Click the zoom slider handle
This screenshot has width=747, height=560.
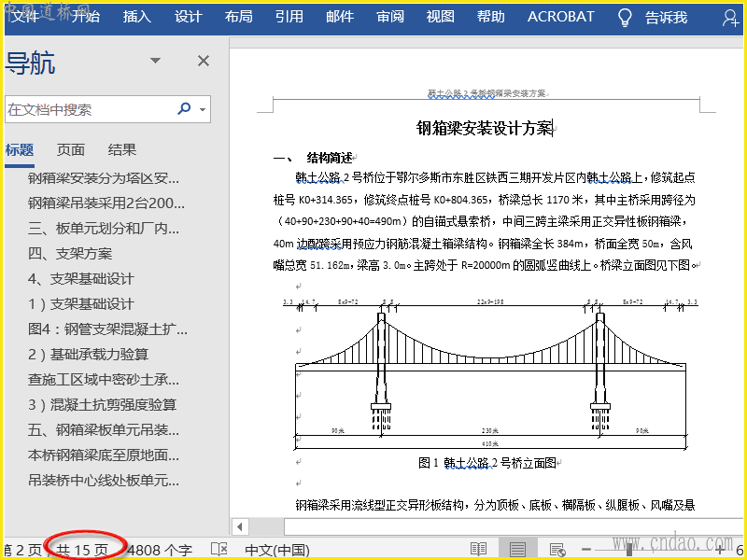tap(629, 550)
